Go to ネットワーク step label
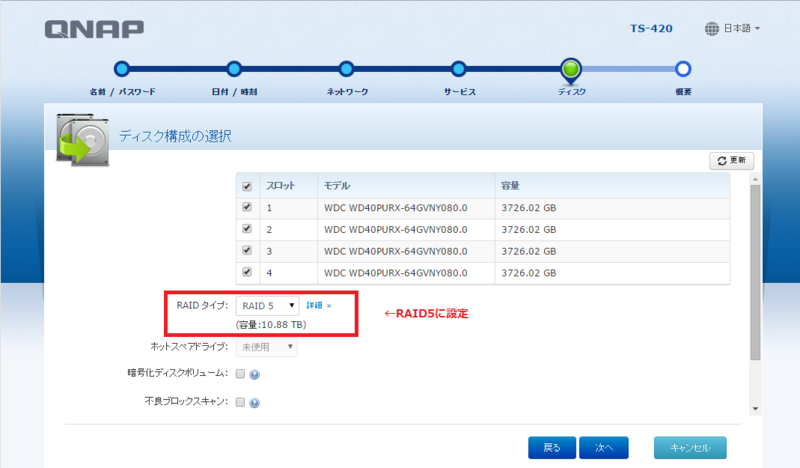The width and height of the screenshot is (800, 468). [x=347, y=92]
